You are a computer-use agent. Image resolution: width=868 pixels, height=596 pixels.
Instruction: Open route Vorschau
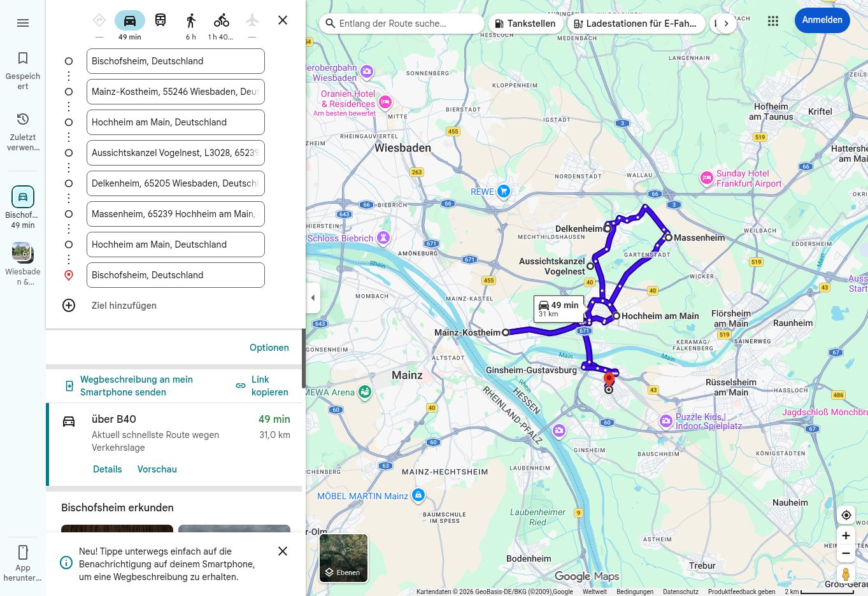coord(157,469)
